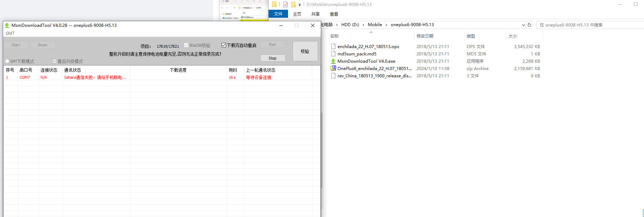The height and width of the screenshot is (217, 644).
Task: Select the 售后升级模式 radio button
Action: pos(55,61)
